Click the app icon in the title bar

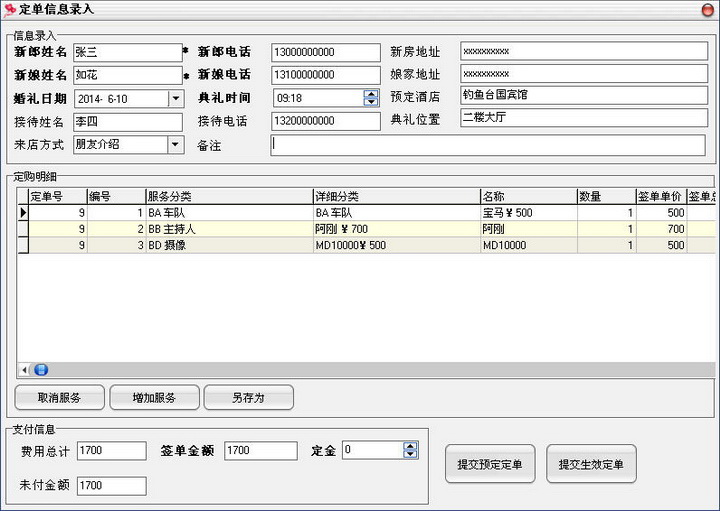pos(9,10)
